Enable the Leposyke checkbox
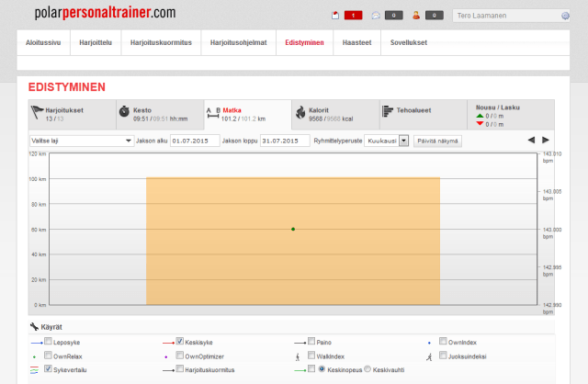The width and height of the screenshot is (588, 384). [x=49, y=341]
